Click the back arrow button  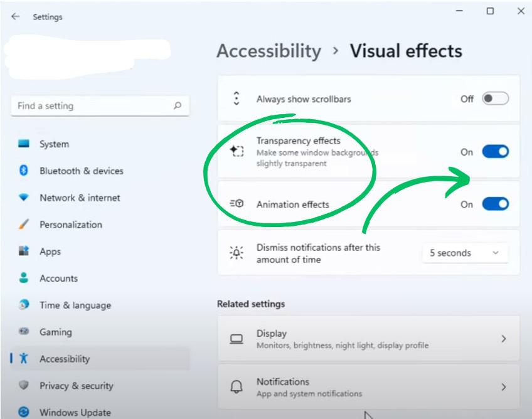(x=16, y=17)
